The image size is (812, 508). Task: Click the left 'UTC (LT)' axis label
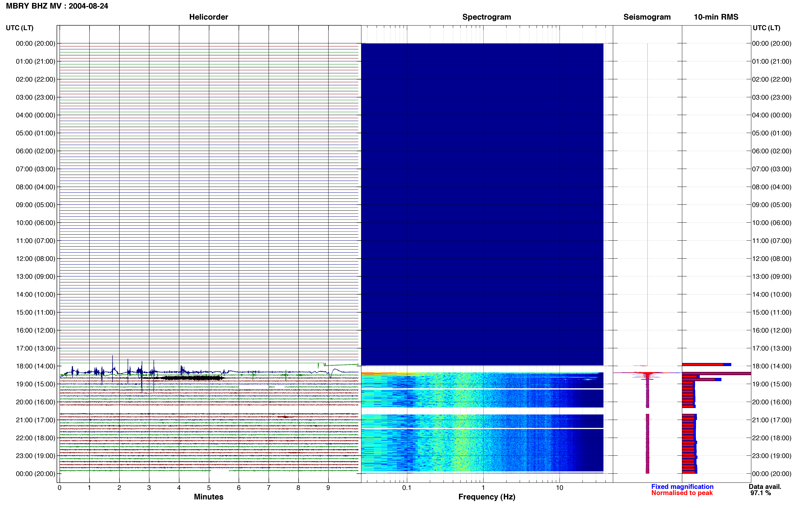(x=20, y=28)
